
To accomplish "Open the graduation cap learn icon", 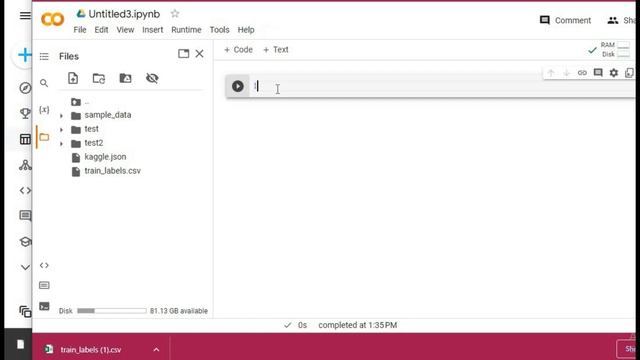I will [x=25, y=242].
